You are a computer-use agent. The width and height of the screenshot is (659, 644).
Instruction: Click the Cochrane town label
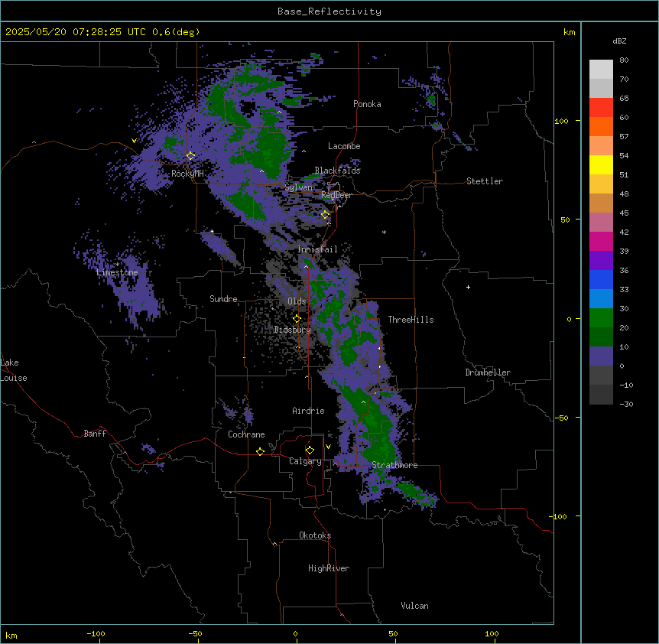246,434
